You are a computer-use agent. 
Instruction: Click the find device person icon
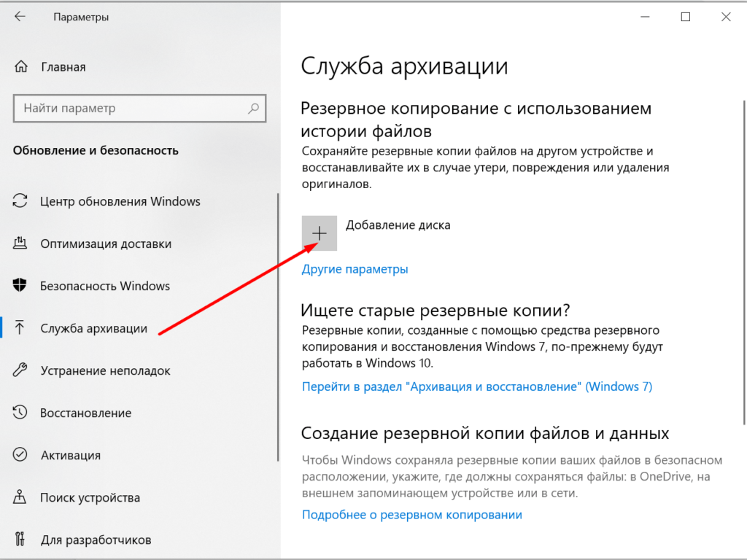20,497
